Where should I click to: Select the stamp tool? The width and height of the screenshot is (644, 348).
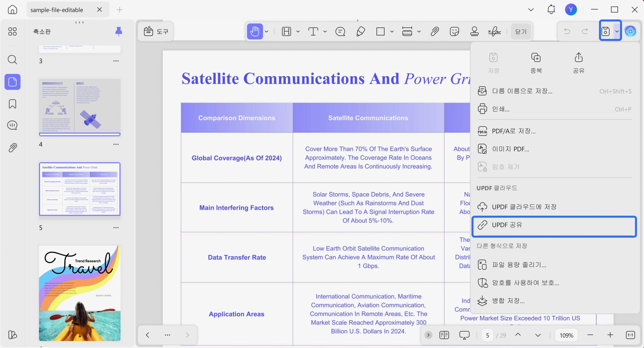coord(474,31)
